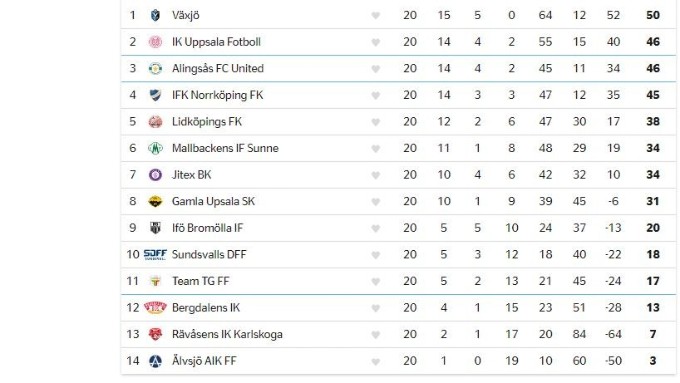
Task: Open the Lidköpings FK team link
Action: pos(207,122)
